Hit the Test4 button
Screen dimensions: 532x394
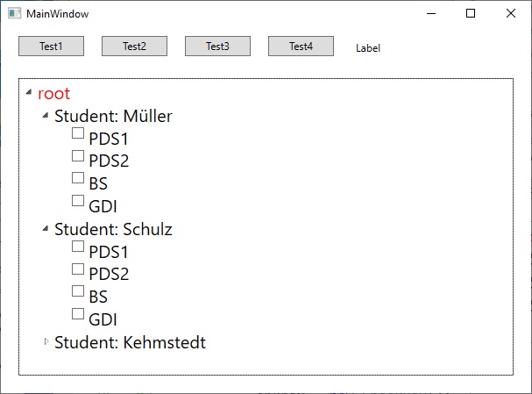tap(301, 47)
